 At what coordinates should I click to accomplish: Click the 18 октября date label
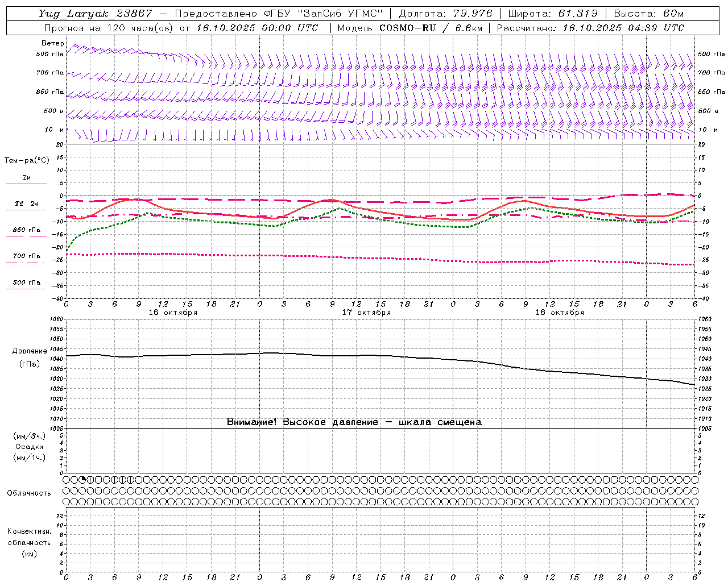[x=560, y=312]
